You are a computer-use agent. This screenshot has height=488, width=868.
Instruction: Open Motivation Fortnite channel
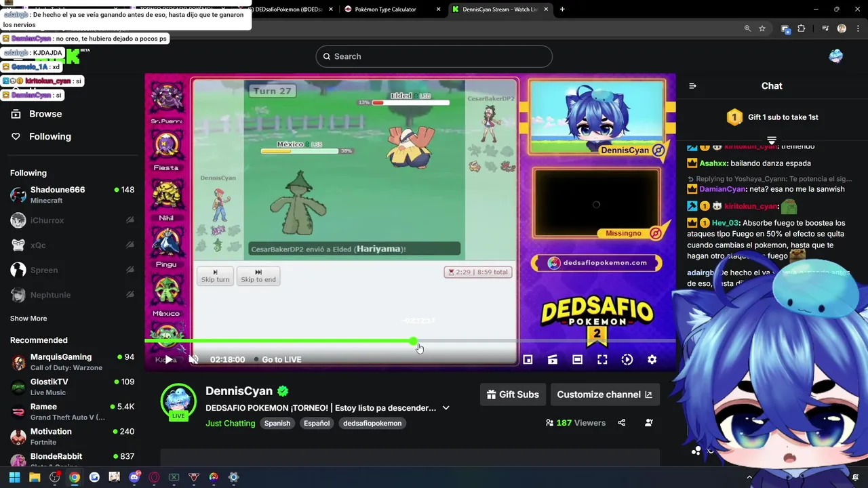(x=72, y=436)
